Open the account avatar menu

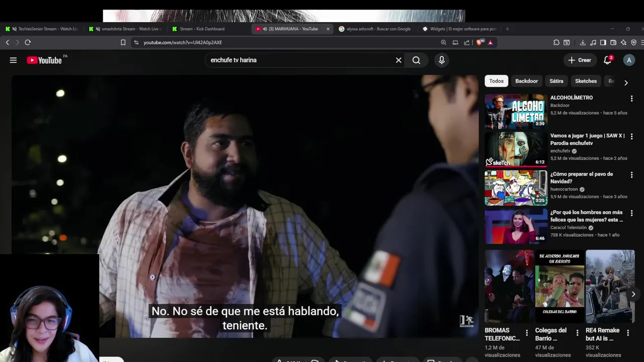point(629,60)
